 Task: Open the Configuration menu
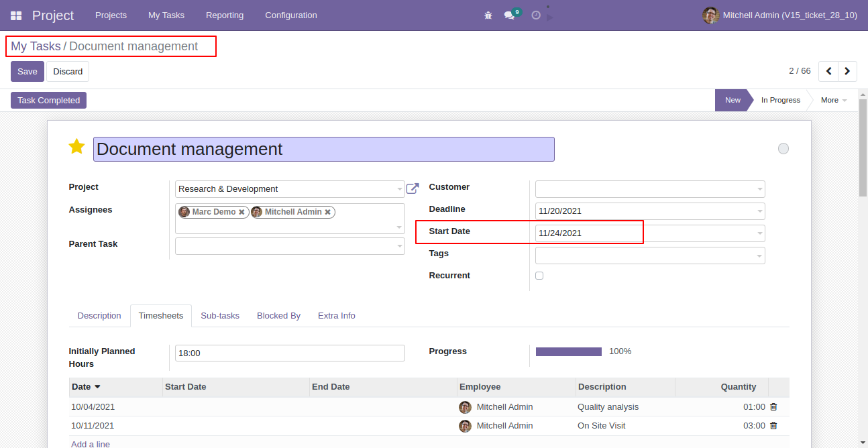coord(291,15)
